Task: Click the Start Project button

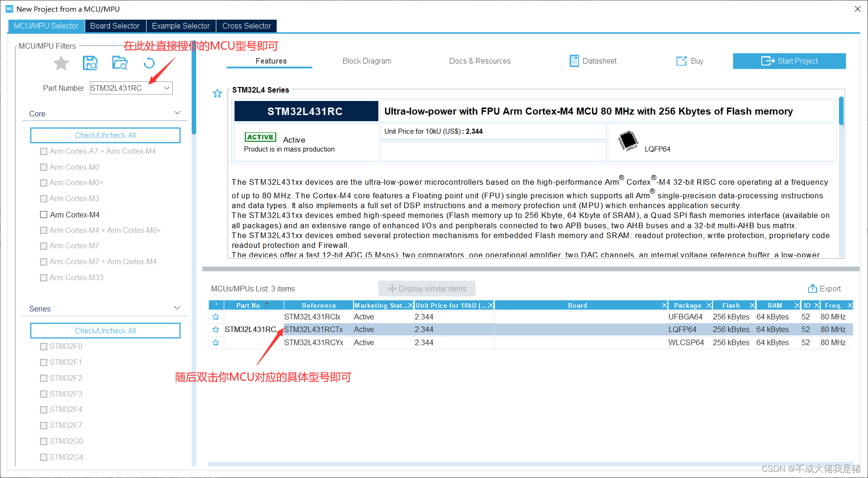Action: coord(789,61)
